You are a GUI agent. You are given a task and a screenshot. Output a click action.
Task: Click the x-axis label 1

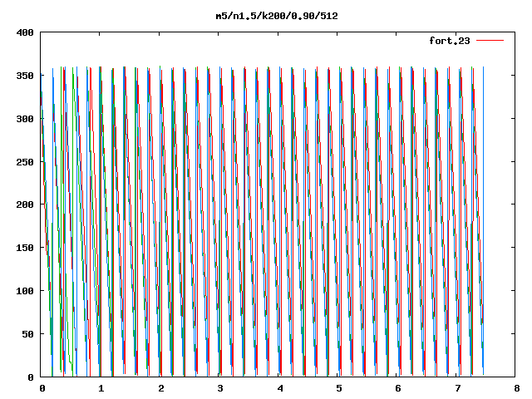(101, 388)
